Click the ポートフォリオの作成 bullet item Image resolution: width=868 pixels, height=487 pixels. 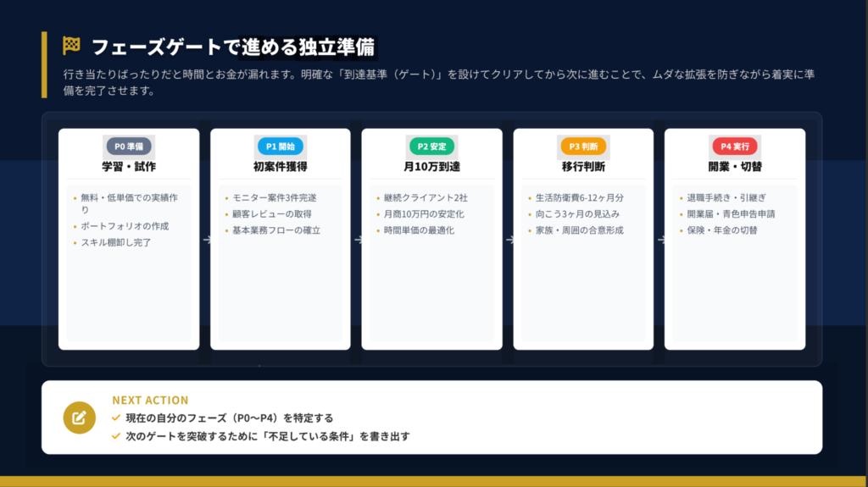click(125, 226)
